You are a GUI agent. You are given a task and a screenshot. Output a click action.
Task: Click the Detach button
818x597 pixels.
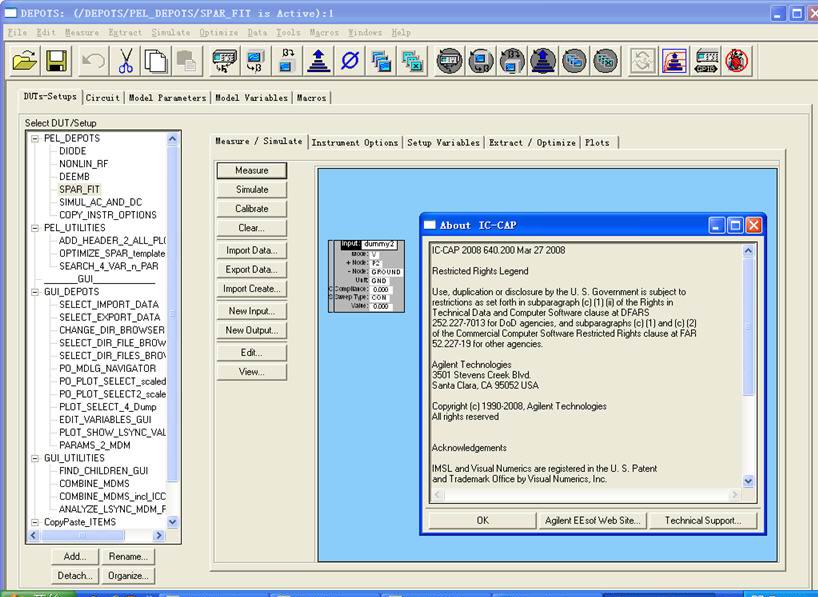coord(75,576)
